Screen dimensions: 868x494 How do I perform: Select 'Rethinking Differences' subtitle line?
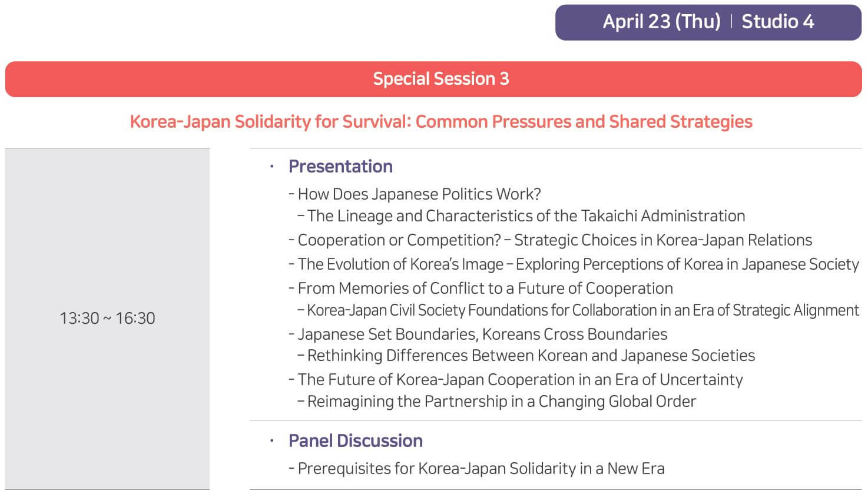click(x=526, y=356)
